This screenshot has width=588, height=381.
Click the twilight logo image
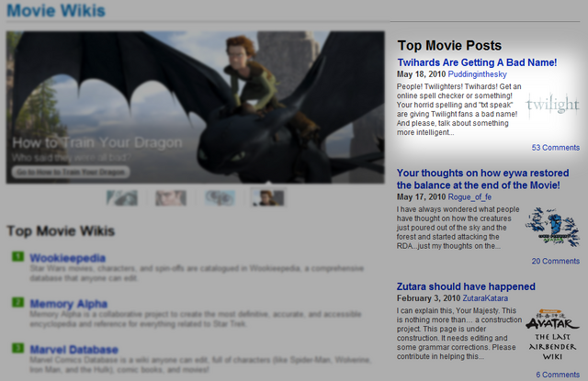click(552, 105)
